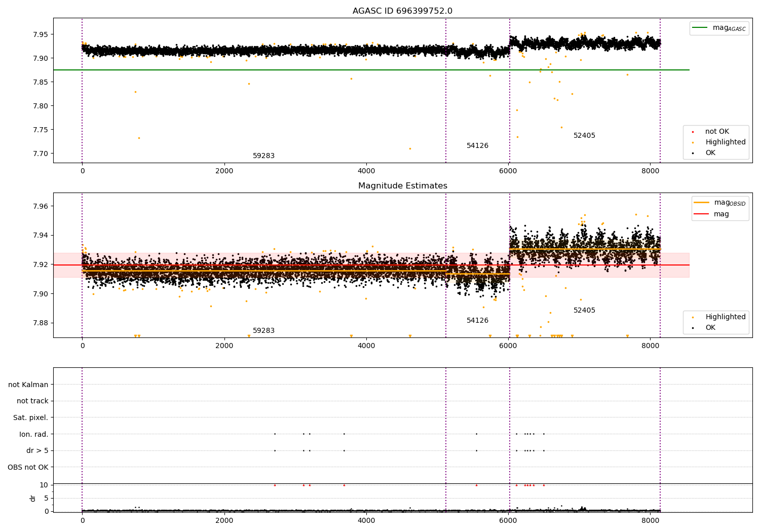Image resolution: width=760 pixels, height=532 pixels.
Task: Click the 54126 label in the top plot
Action: click(477, 146)
